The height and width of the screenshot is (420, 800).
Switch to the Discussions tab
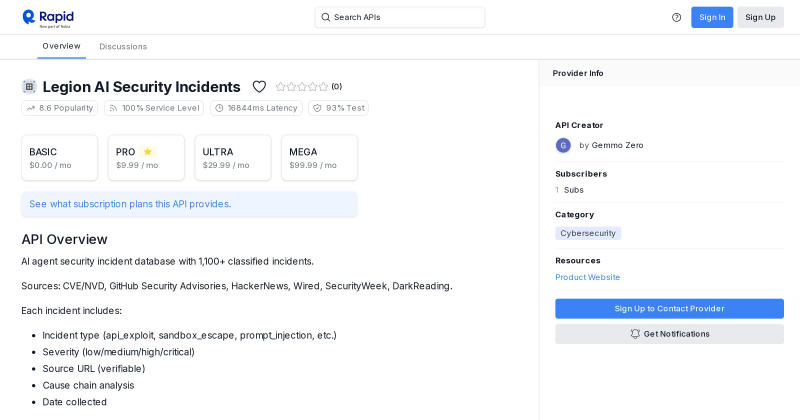pos(123,46)
